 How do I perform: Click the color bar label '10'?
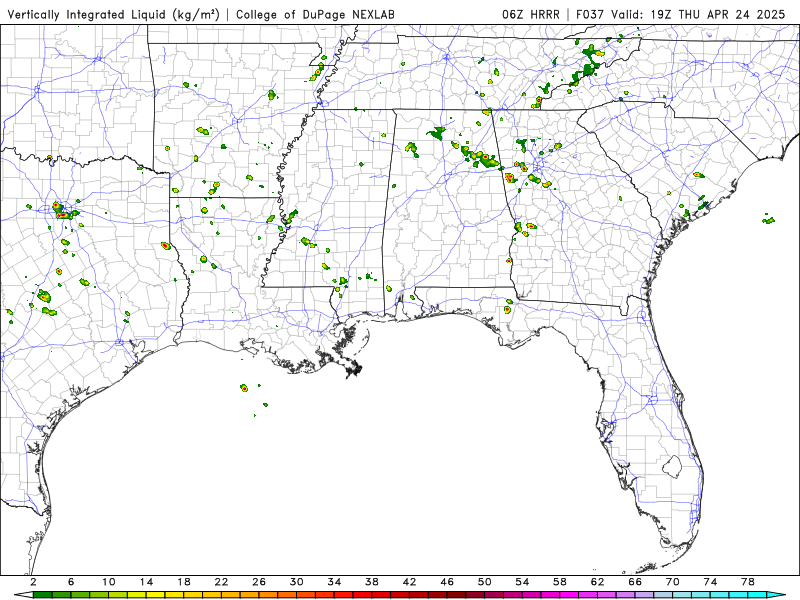coord(109,582)
